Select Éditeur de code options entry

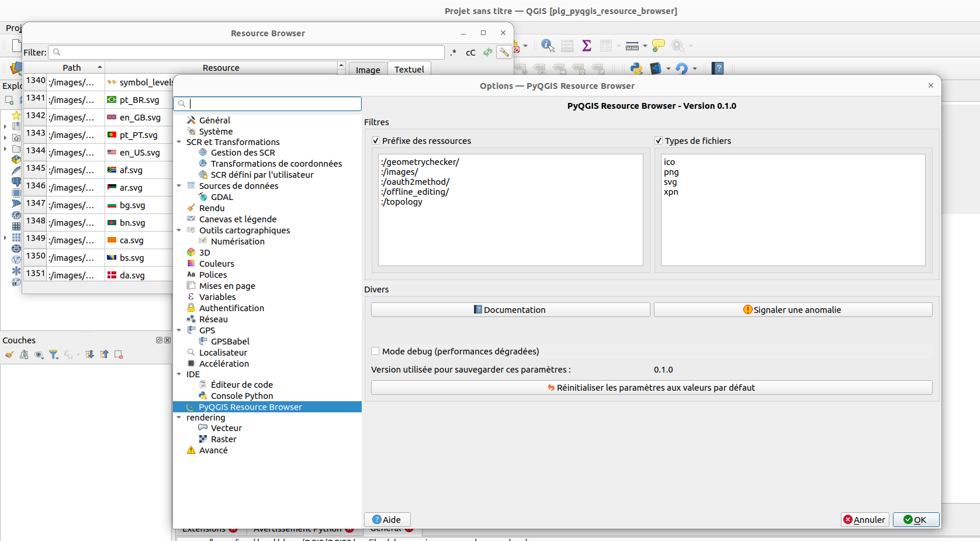[242, 385]
